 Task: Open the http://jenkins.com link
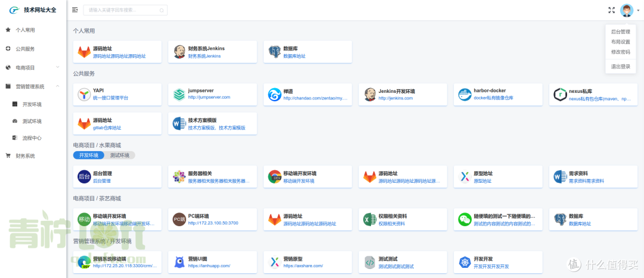point(395,98)
